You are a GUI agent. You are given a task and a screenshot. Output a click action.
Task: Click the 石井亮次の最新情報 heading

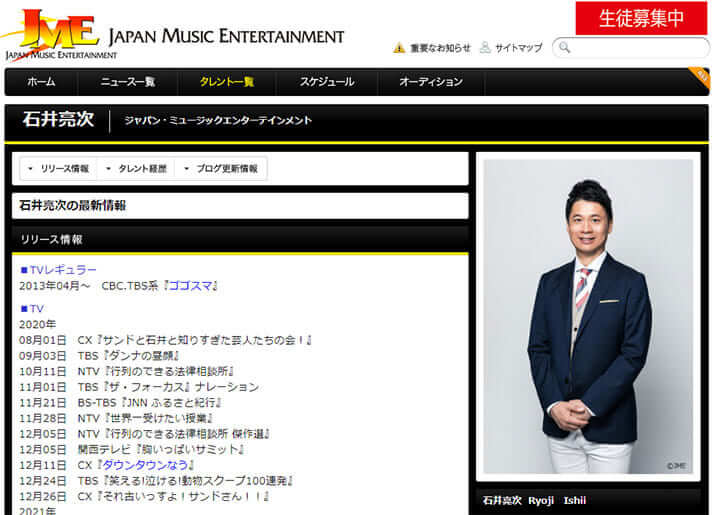coord(73,206)
